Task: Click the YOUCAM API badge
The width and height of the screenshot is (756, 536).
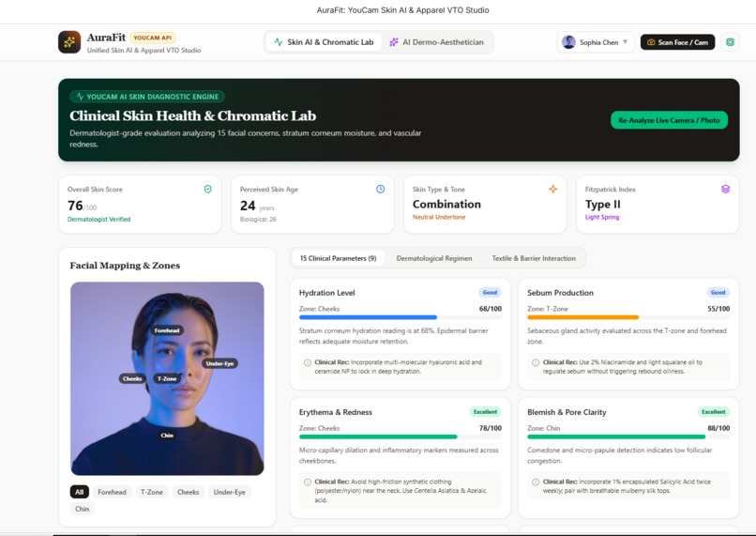Action: tap(153, 38)
